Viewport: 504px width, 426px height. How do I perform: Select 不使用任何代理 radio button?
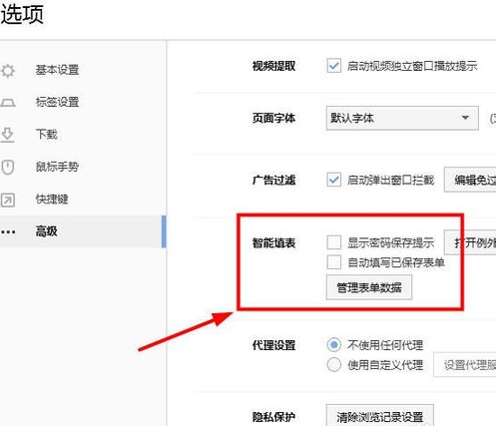(333, 344)
